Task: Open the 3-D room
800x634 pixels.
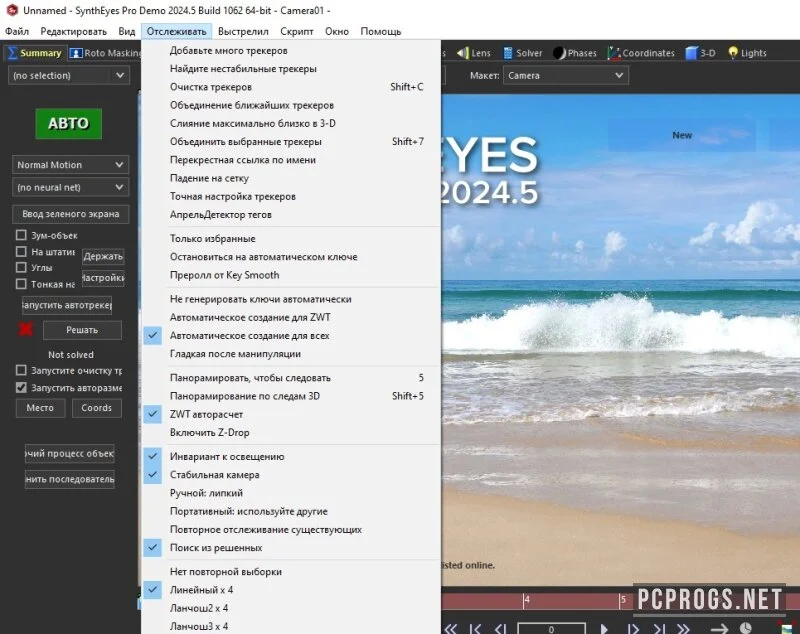Action: click(700, 53)
